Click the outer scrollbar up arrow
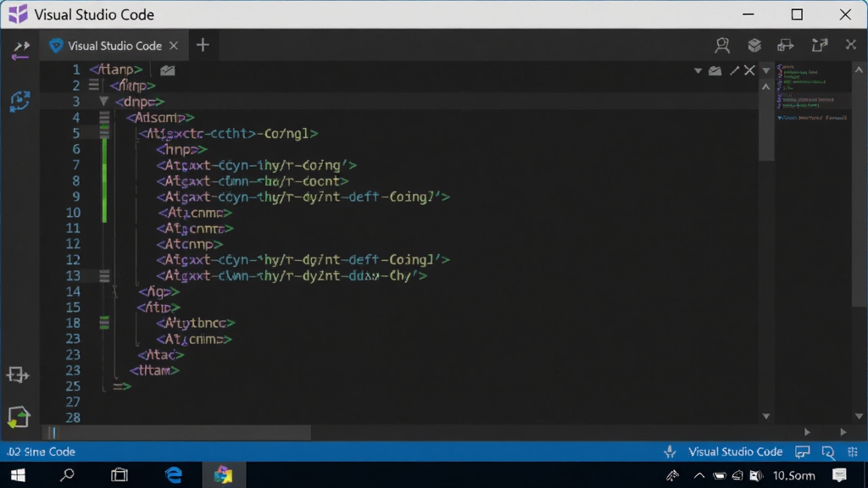Image resolution: width=868 pixels, height=488 pixels. tap(859, 70)
